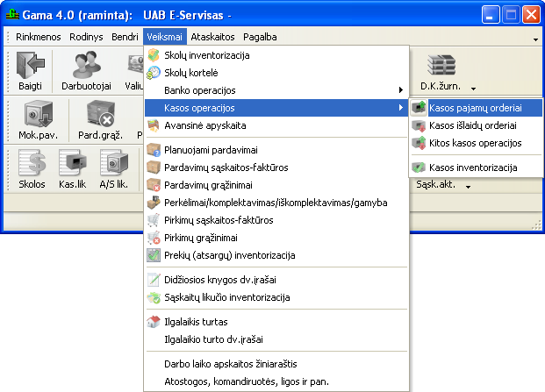Click Pirkimų sąskaitos-faktūros cart icon
This screenshot has width=545, height=392.
point(154,220)
